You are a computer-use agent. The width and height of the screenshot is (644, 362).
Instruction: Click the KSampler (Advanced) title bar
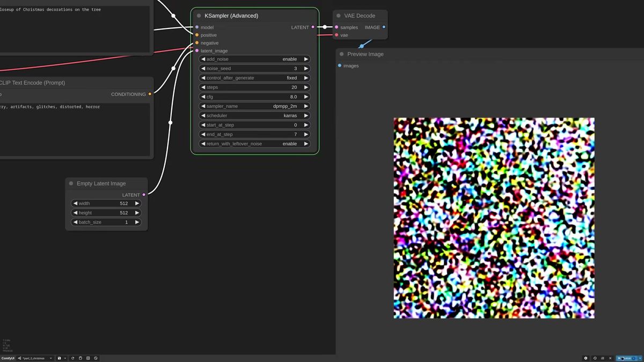[x=254, y=16]
